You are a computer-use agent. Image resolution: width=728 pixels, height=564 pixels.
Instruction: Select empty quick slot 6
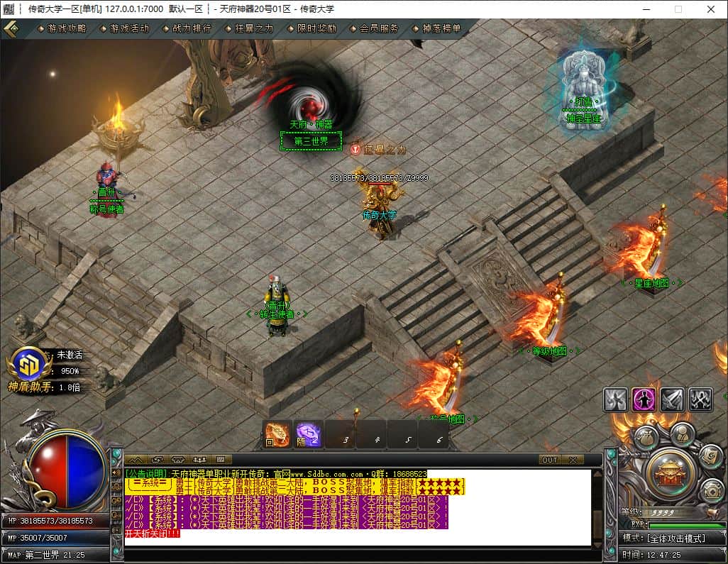(x=434, y=434)
